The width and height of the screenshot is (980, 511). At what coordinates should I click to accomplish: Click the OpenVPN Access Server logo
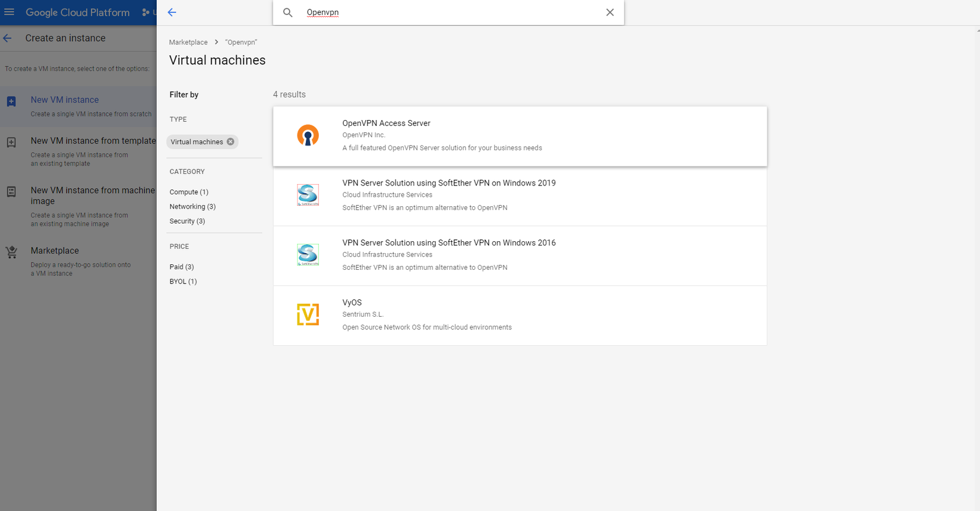click(x=308, y=135)
